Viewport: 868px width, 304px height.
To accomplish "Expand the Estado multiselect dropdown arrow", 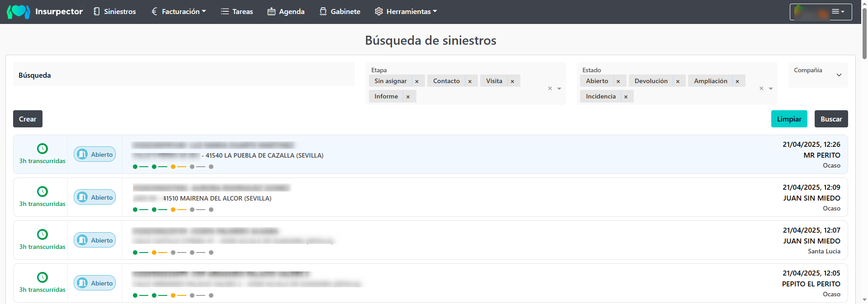I will pyautogui.click(x=771, y=89).
